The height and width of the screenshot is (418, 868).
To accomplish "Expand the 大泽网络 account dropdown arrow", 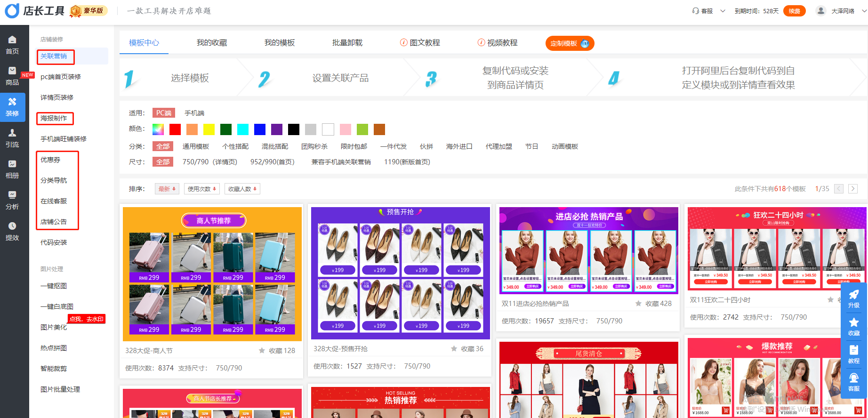I will [864, 11].
